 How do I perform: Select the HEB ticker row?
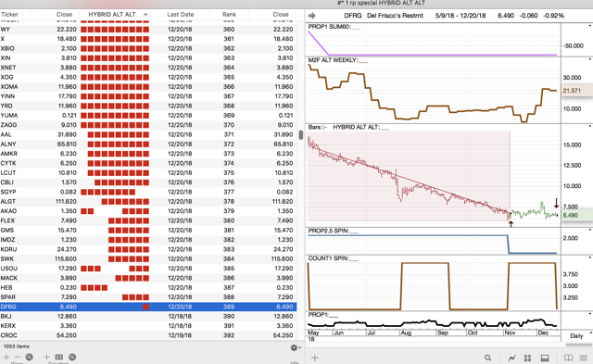[x=148, y=287]
